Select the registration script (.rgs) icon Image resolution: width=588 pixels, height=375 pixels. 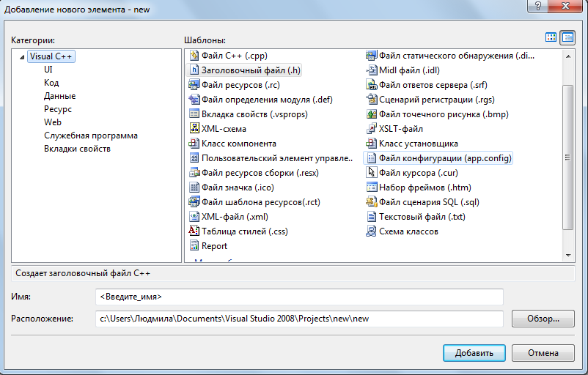371,100
